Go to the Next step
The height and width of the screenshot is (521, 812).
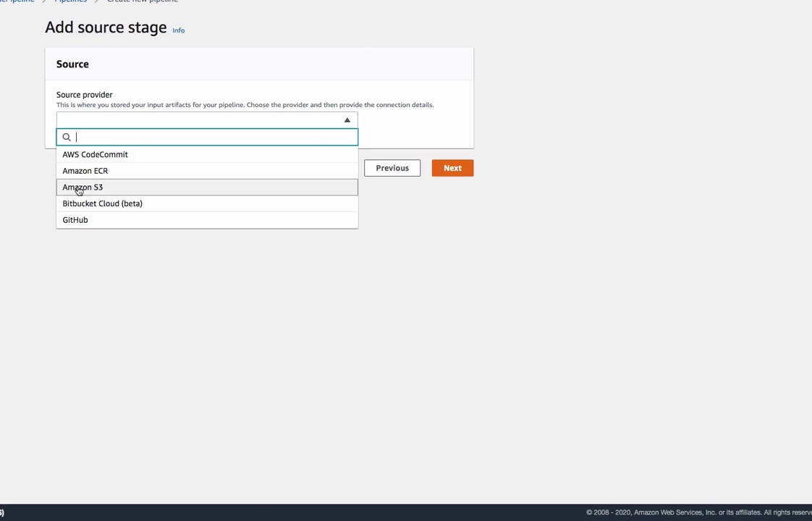pyautogui.click(x=452, y=168)
